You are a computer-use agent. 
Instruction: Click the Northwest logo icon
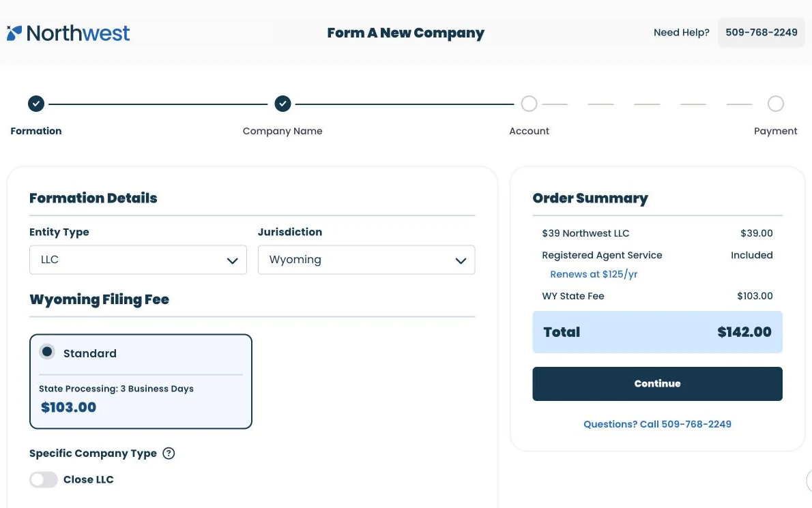click(x=14, y=33)
